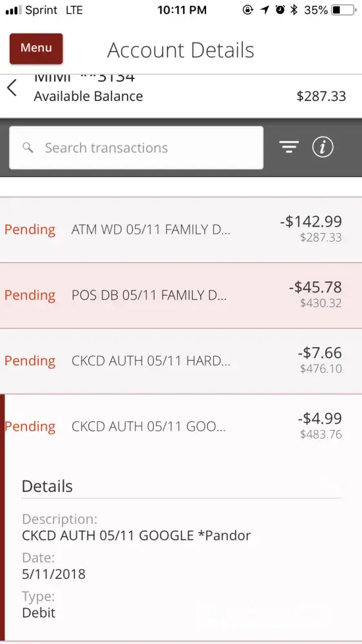Select the -$45.78 pending amount

tap(315, 287)
